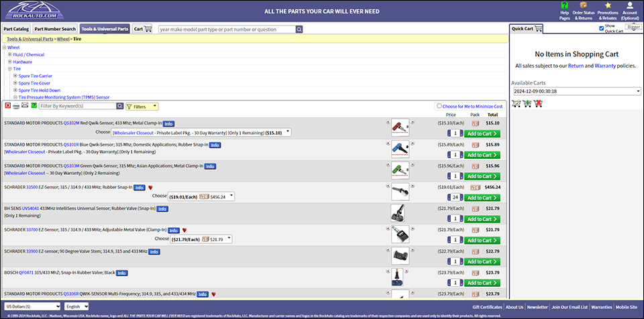Open the Filters dropdown

point(142,107)
